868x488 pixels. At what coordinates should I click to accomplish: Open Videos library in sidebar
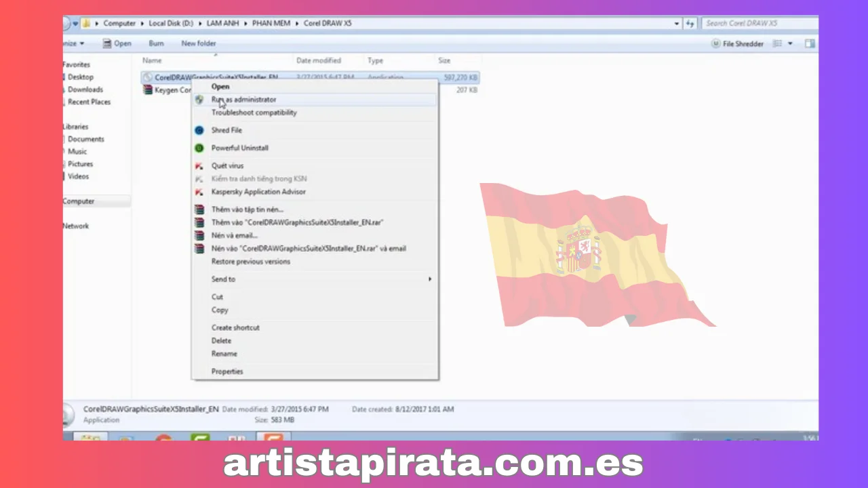click(78, 176)
